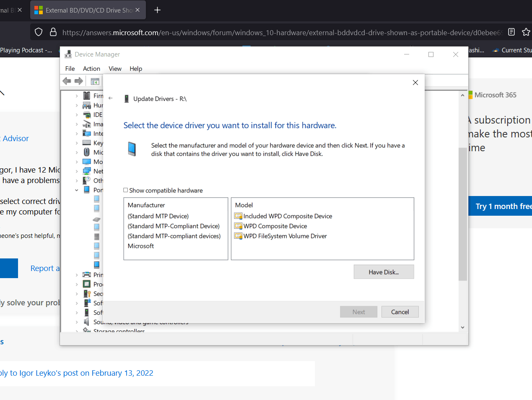Open the Playing Podcast bookmark
The width and height of the screenshot is (532, 400).
click(x=26, y=50)
